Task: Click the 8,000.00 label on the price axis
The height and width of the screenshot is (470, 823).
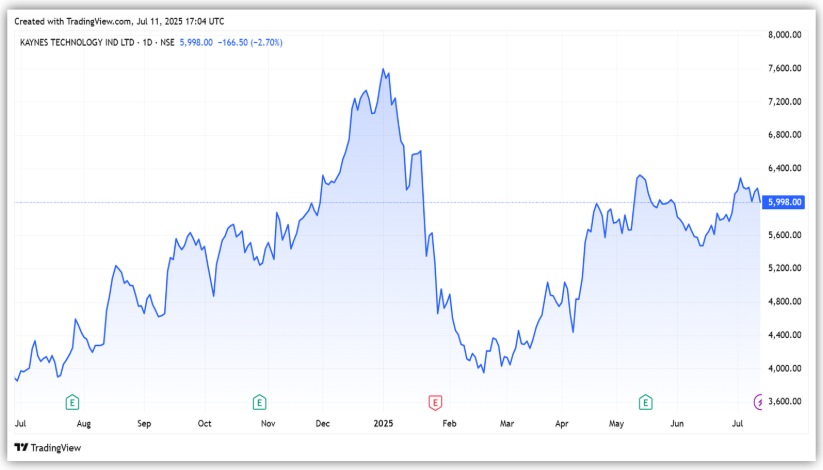Action: 784,34
